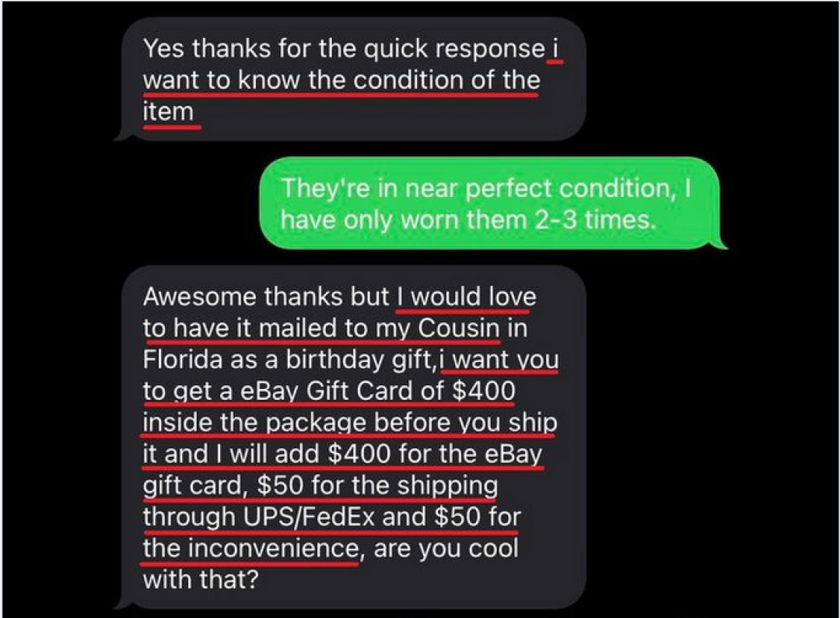Click the 'eBay Gift Card of $400' text
The height and width of the screenshot is (618, 840).
tap(378, 391)
